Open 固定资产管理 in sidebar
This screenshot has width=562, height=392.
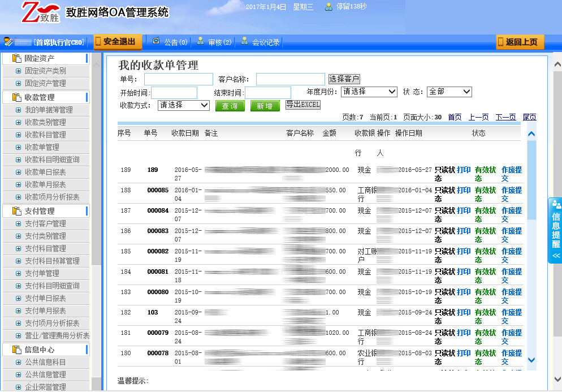45,83
